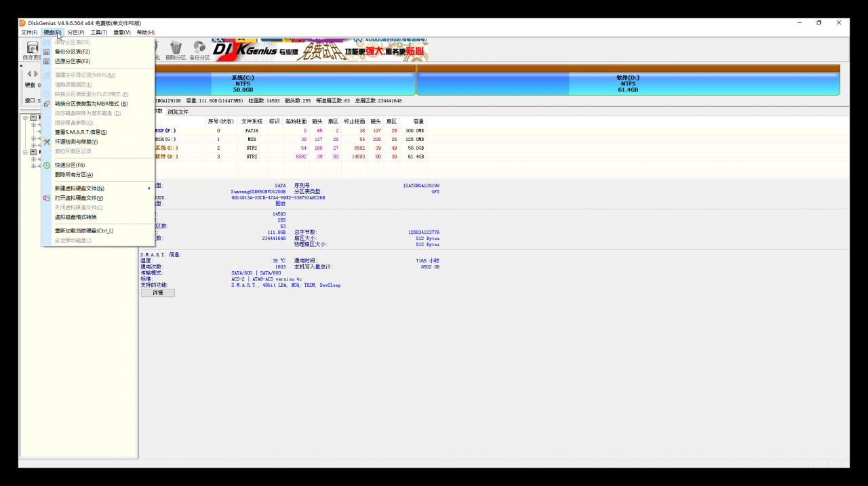Viewport: 868px width, 486px height.
Task: Click the Open Virtual Disk File (打开虚拟硬盘文件) icon
Action: (47, 198)
